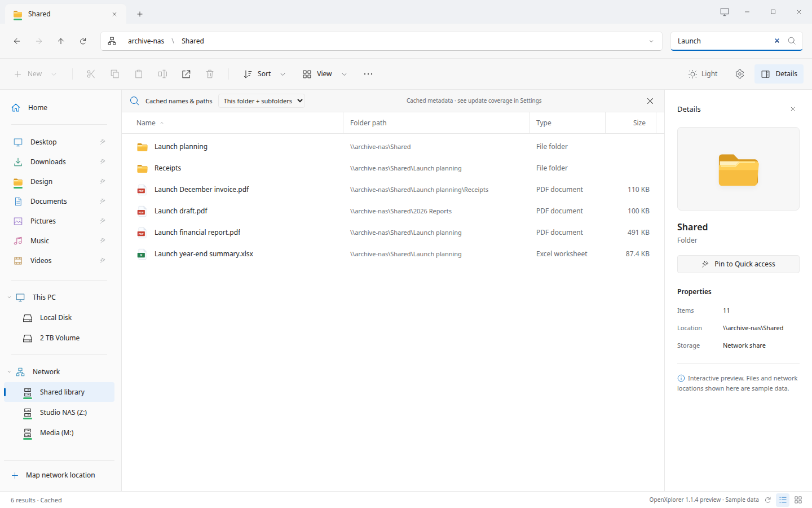Click the Copy icon in toolbar
The image size is (812, 508).
(x=114, y=74)
